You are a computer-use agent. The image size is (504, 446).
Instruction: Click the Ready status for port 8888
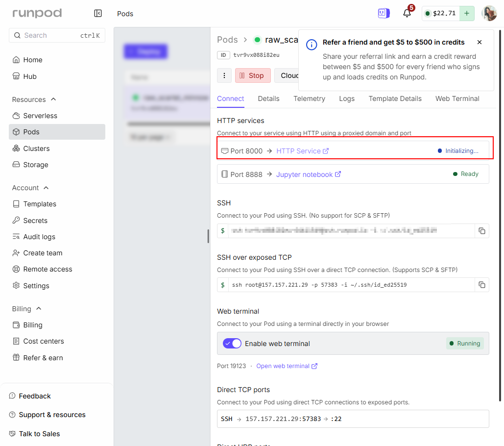465,174
